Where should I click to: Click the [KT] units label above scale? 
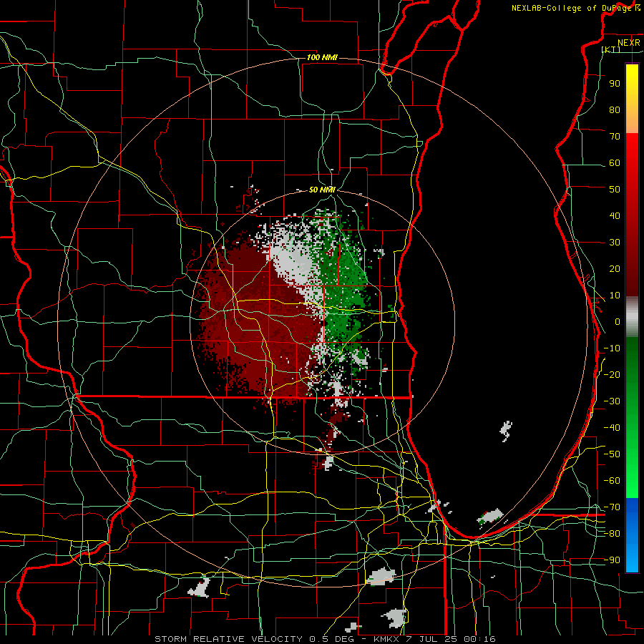tap(611, 49)
